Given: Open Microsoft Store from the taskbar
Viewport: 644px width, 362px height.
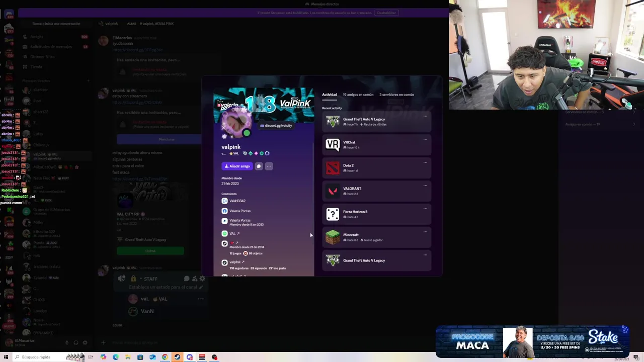Looking at the screenshot, I should [140, 357].
